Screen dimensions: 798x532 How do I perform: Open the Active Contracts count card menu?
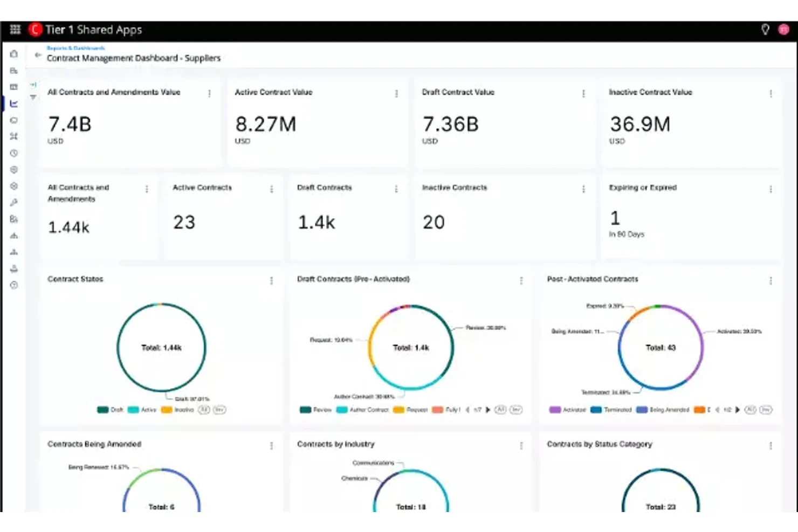tap(271, 189)
